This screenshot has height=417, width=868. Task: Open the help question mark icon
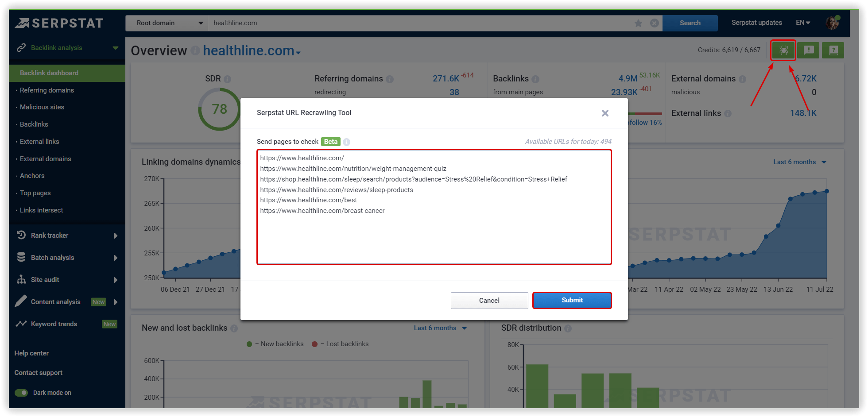833,50
